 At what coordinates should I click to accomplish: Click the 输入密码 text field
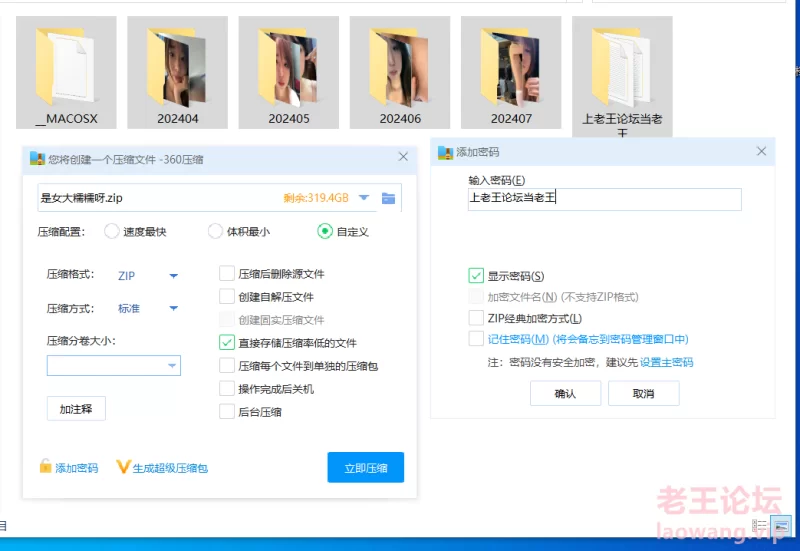pos(605,199)
